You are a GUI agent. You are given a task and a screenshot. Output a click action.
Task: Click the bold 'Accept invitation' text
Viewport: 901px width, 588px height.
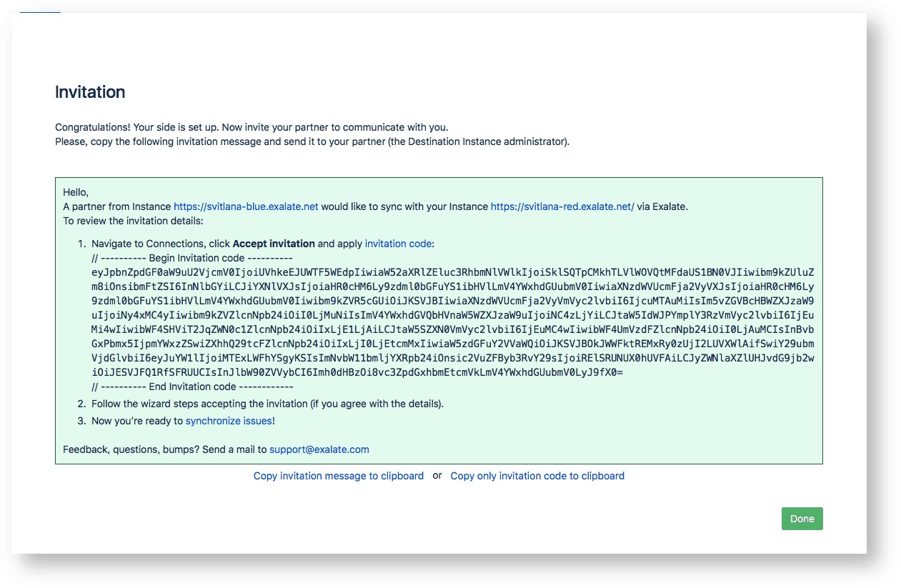tap(274, 244)
